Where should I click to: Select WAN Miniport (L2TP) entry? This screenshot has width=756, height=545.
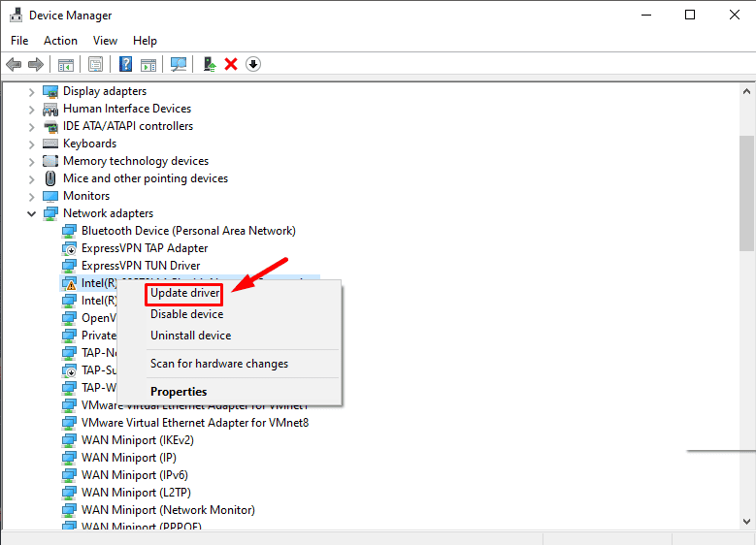136,493
